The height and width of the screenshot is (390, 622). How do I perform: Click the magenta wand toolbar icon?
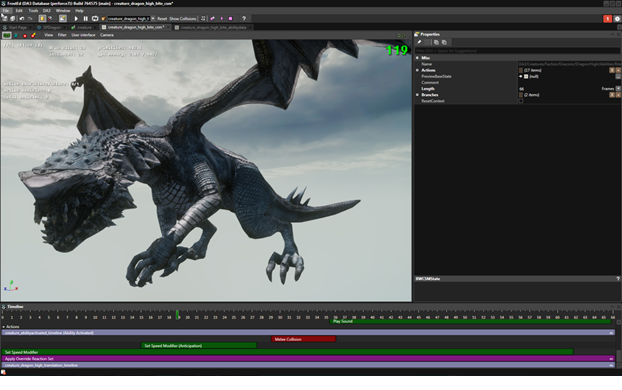pyautogui.click(x=213, y=19)
